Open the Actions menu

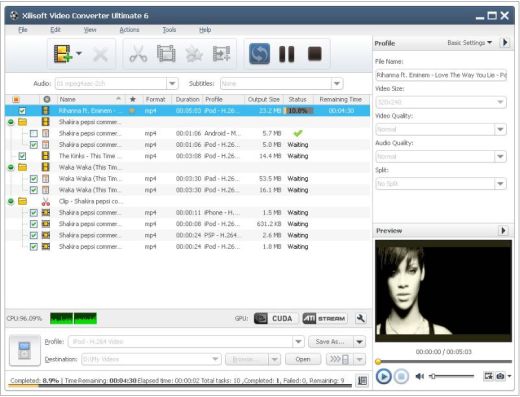point(129,30)
